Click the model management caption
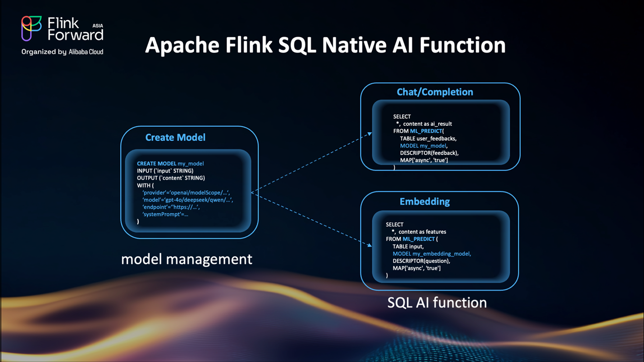This screenshot has height=362, width=644. (187, 259)
